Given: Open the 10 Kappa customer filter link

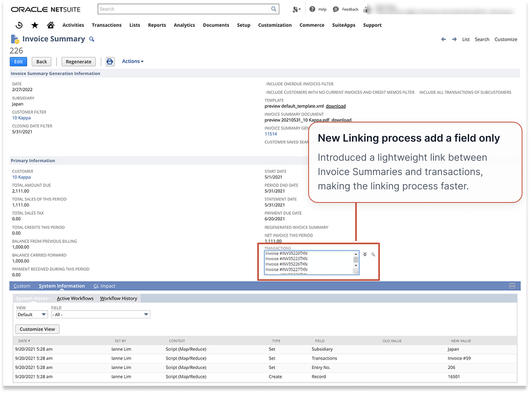Looking at the screenshot, I should point(22,118).
